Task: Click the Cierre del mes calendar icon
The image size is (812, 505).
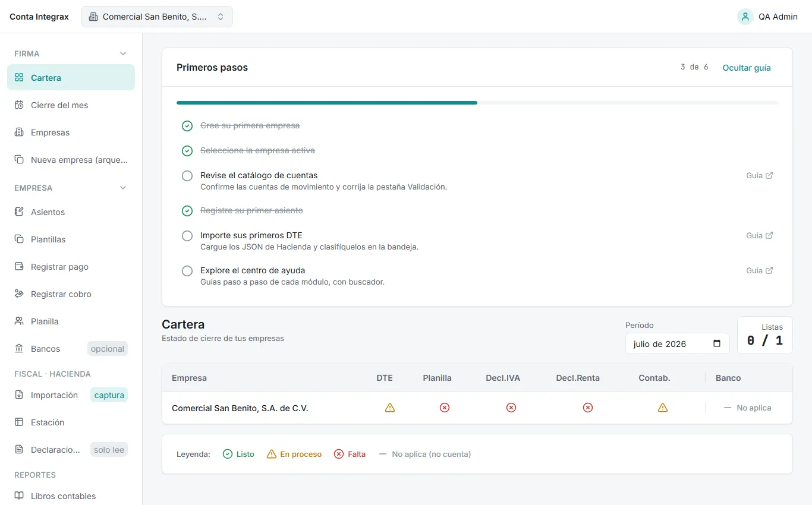Action: 19,105
